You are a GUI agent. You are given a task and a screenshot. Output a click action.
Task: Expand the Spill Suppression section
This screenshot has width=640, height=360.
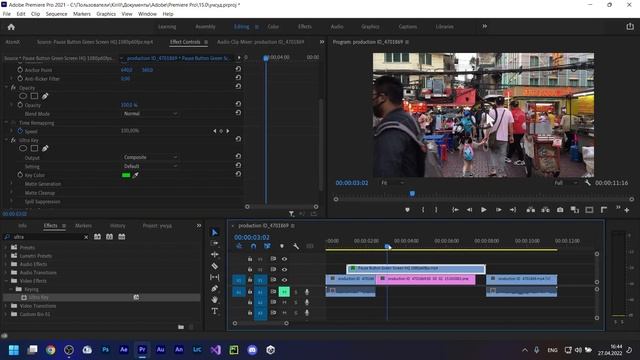coord(11,202)
